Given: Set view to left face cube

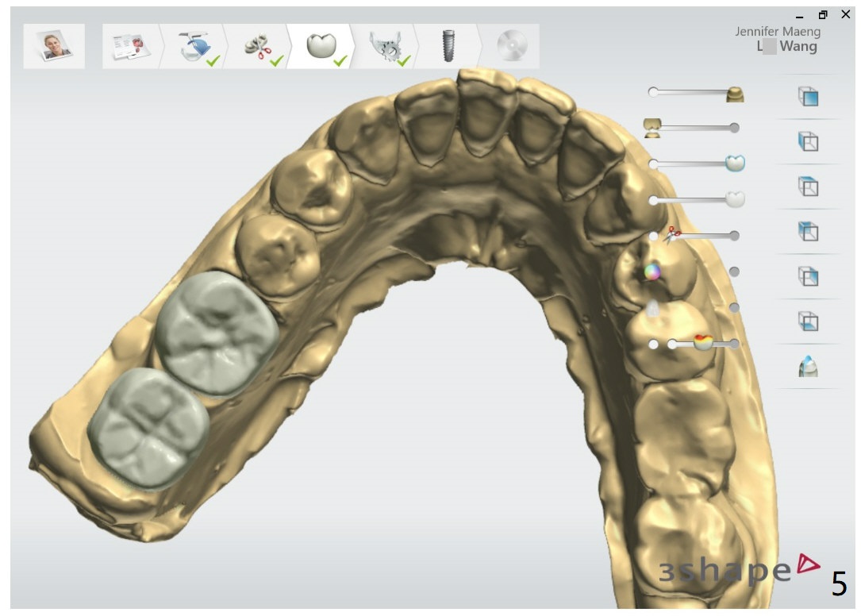Looking at the screenshot, I should (x=808, y=142).
